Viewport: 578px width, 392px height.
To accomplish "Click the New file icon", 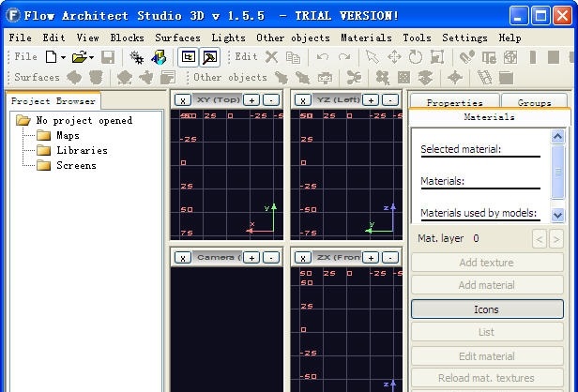I will 50,57.
